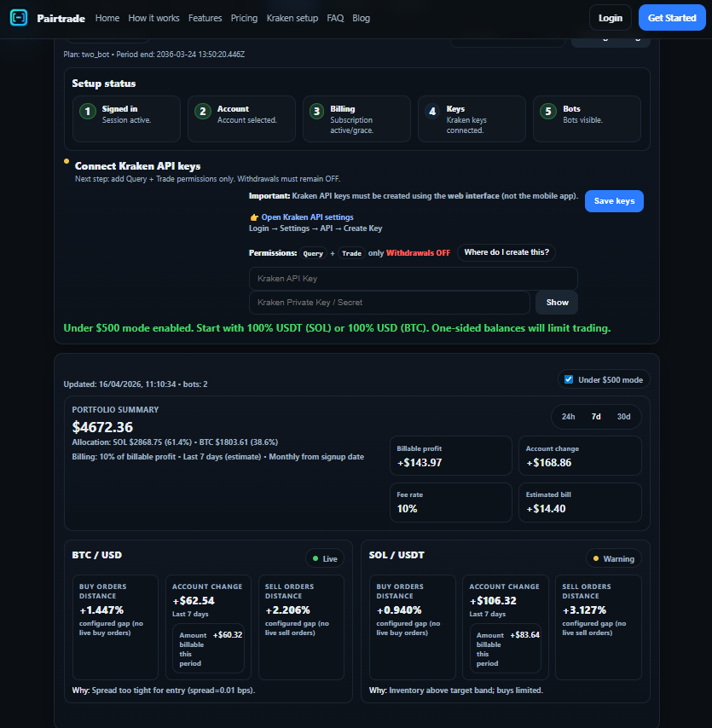Screen dimensions: 712x728
Task: Toggle the Under $500 mode checkbox
Action: point(568,378)
